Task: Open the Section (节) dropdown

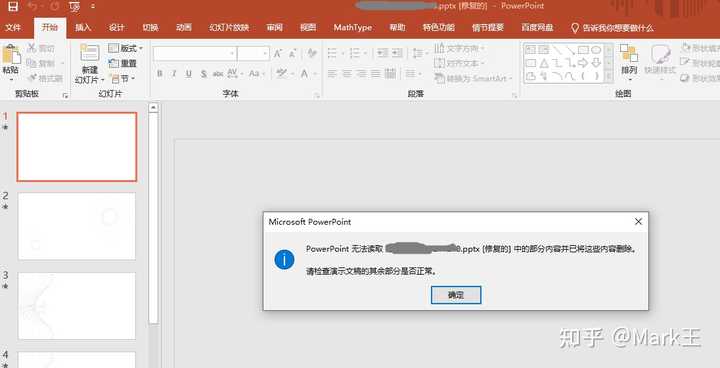Action: coord(122,79)
